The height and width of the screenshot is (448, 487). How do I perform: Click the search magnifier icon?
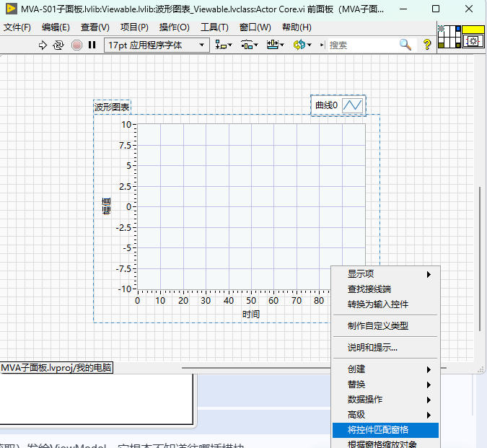pyautogui.click(x=405, y=45)
